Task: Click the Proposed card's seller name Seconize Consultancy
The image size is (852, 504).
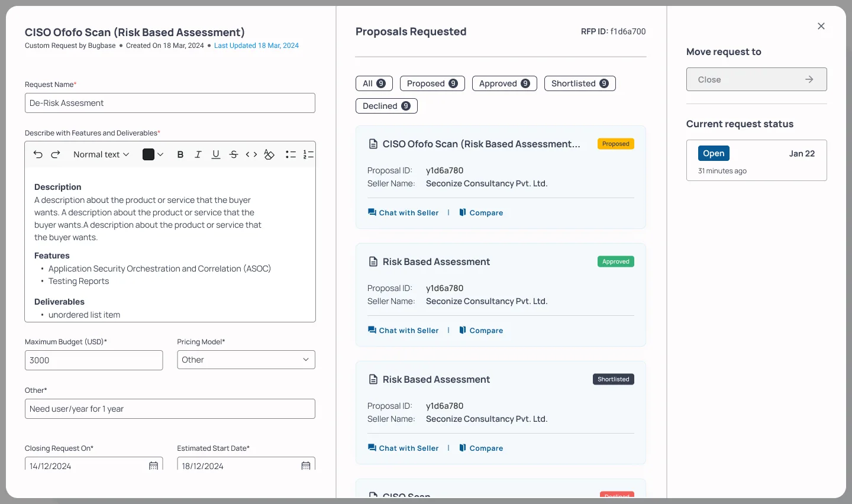Action: (x=487, y=183)
